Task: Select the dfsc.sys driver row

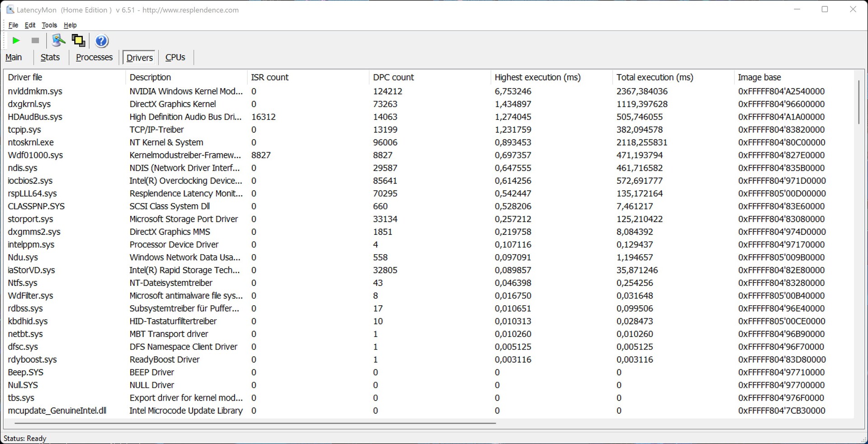Action: pyautogui.click(x=429, y=347)
